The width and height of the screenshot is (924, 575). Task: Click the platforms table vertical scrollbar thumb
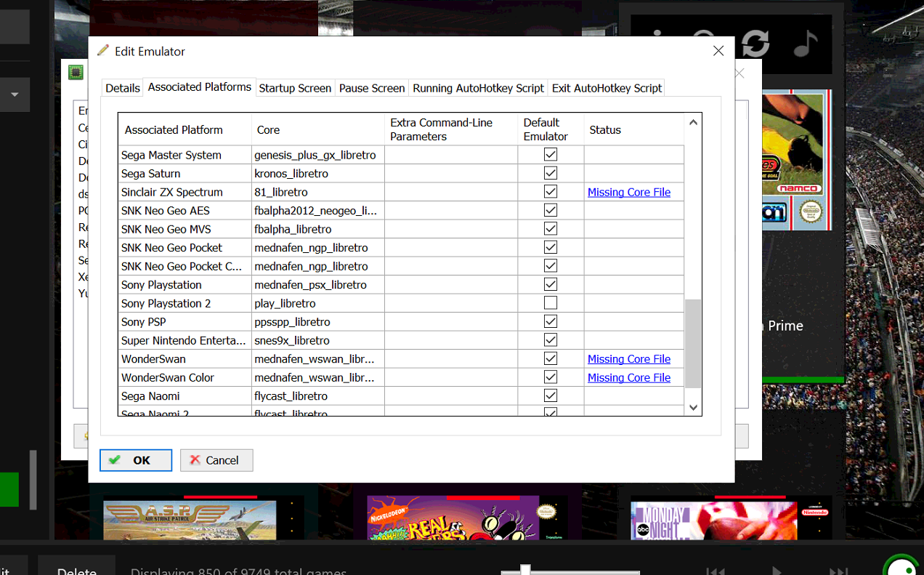pyautogui.click(x=693, y=344)
